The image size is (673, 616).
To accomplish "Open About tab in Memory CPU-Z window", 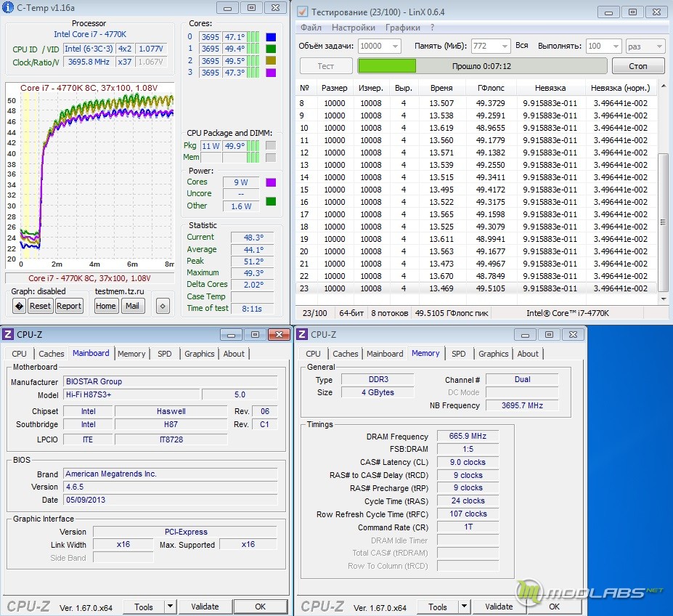I will pos(528,354).
